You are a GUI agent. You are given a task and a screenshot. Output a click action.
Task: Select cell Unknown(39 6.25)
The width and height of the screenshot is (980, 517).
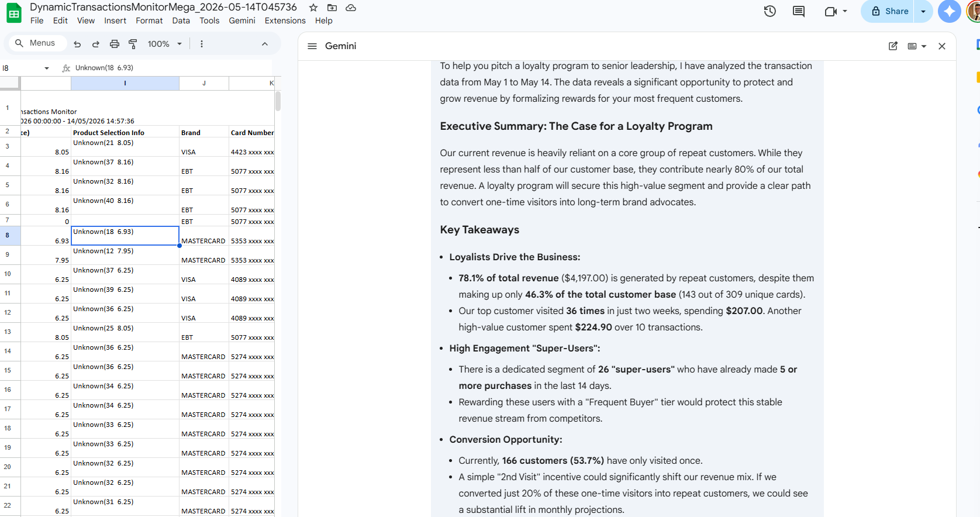(125, 294)
